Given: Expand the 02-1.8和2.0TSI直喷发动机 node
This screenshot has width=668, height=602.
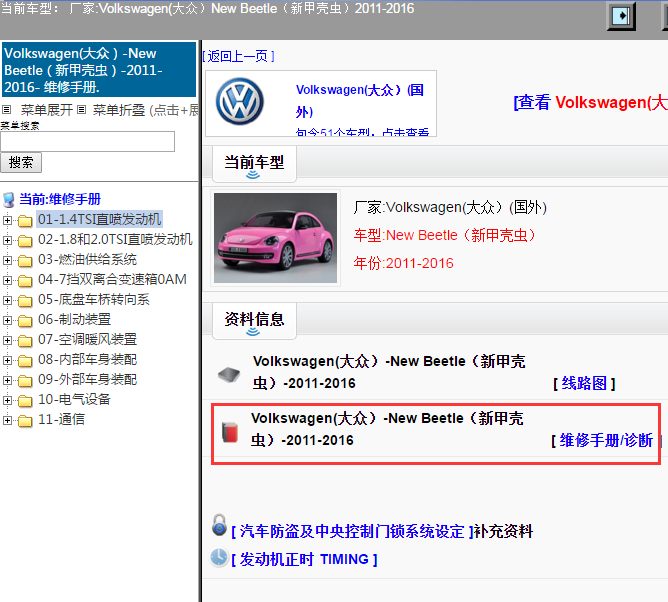Looking at the screenshot, I should click(7, 240).
